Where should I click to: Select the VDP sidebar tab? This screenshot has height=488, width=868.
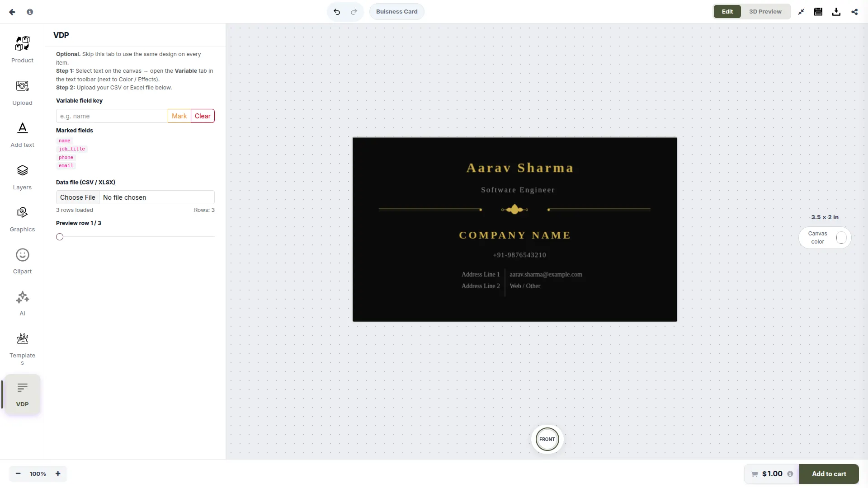22,394
